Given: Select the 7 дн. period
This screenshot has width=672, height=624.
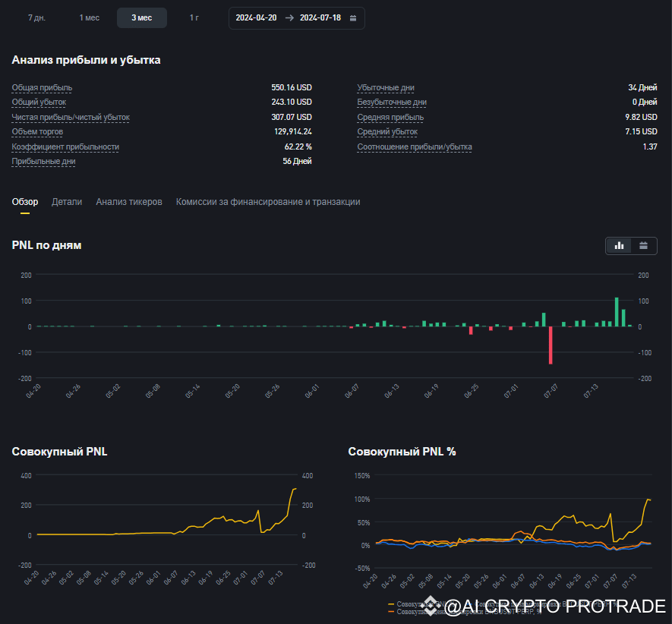Looking at the screenshot, I should tap(37, 18).
